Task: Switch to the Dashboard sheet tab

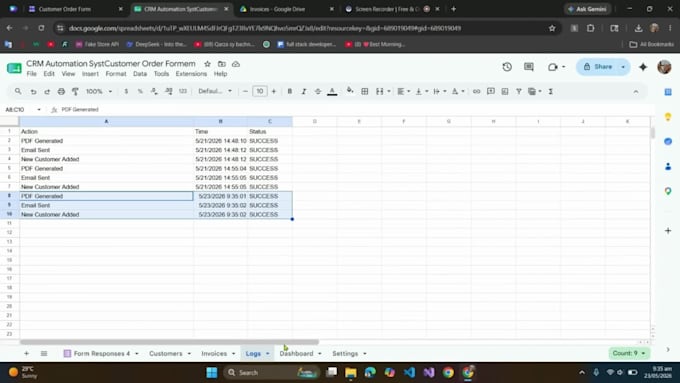Action: tap(296, 354)
